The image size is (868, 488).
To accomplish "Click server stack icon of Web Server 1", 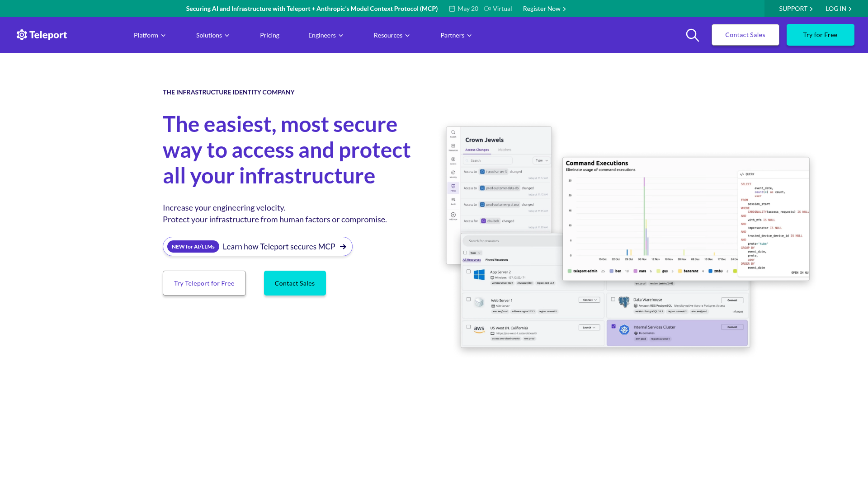I will [479, 302].
